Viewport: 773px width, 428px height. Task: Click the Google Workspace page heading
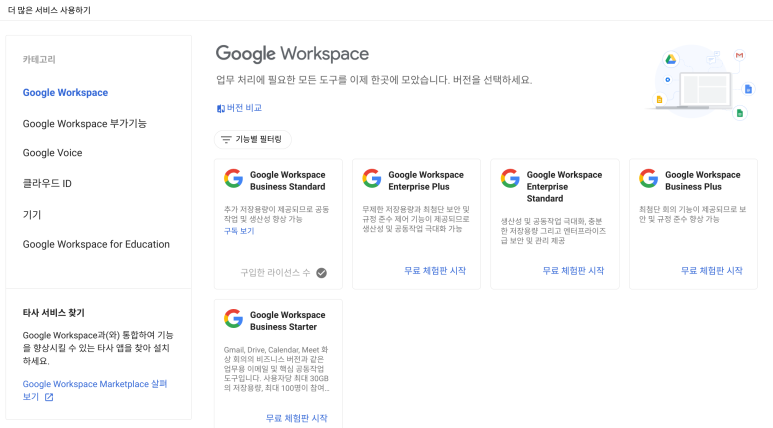[292, 54]
